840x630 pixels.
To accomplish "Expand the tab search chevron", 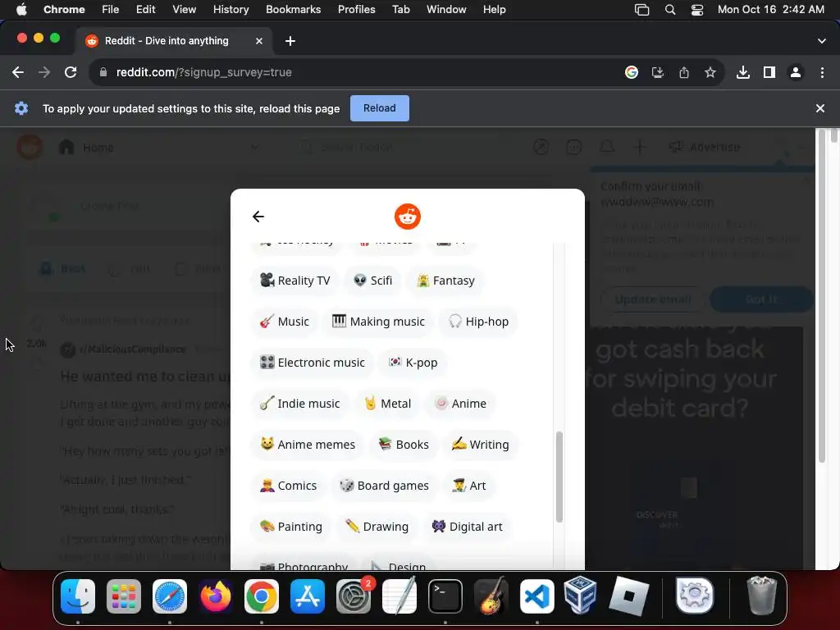I will 822,41.
